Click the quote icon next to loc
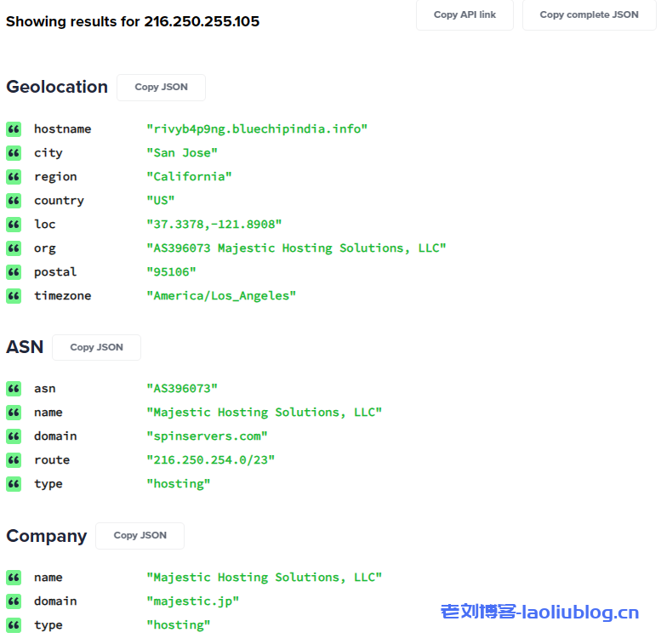Image resolution: width=661 pixels, height=644 pixels. (14, 225)
